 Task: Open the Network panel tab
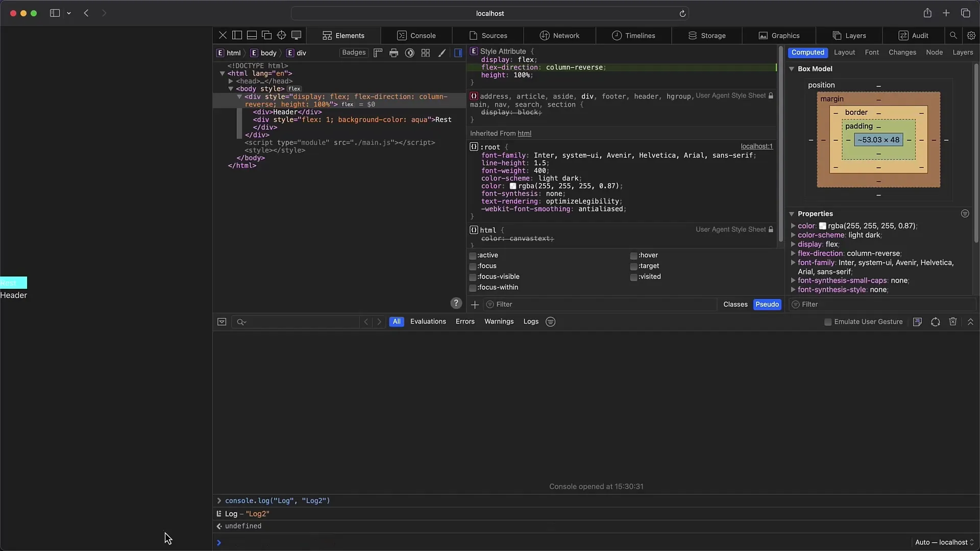(566, 35)
